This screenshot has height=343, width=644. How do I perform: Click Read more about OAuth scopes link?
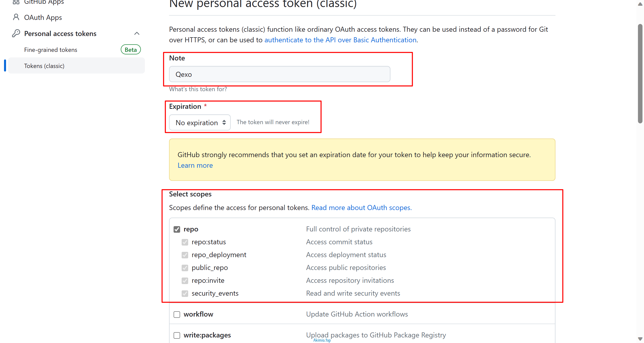[361, 208]
